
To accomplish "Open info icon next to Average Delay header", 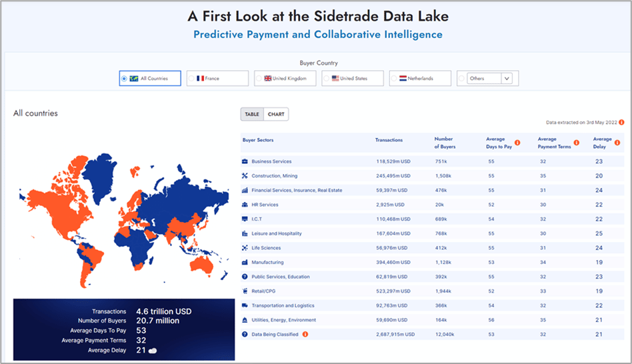I will (617, 143).
